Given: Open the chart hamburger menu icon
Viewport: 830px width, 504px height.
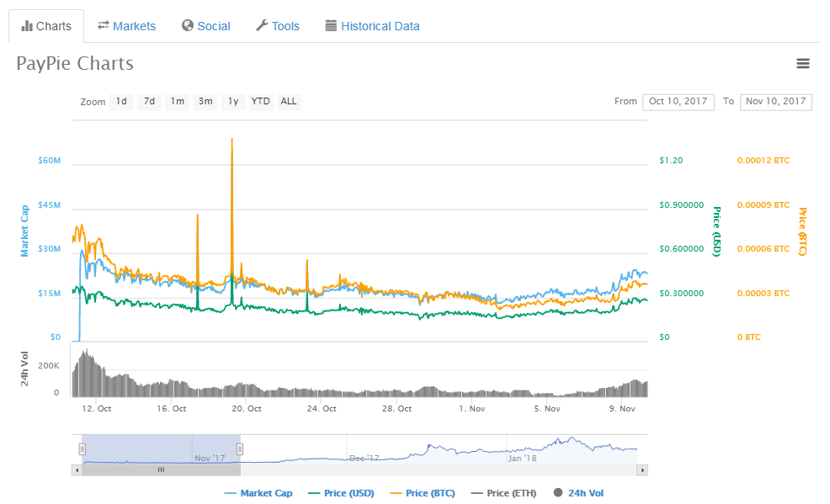Looking at the screenshot, I should pyautogui.click(x=803, y=63).
